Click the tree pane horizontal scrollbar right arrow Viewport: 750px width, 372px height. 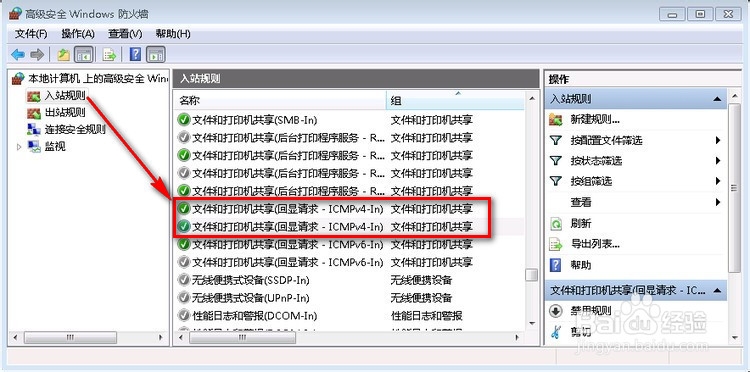pos(161,337)
